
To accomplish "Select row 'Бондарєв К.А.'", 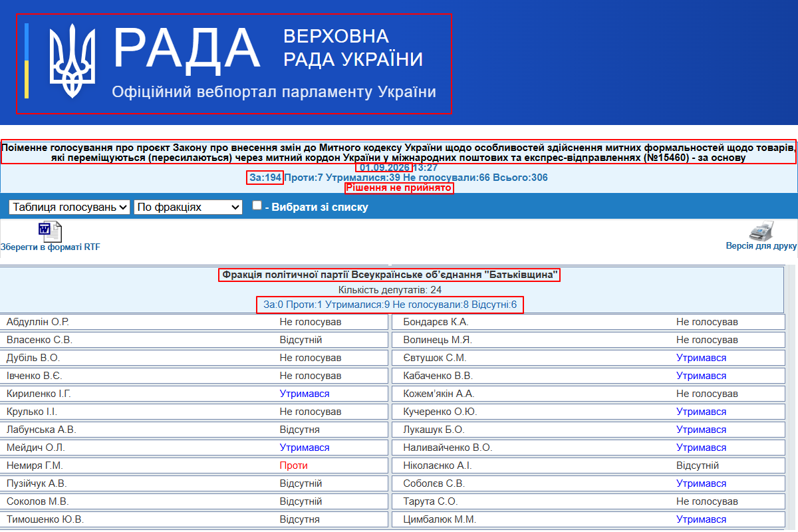I will [588, 322].
